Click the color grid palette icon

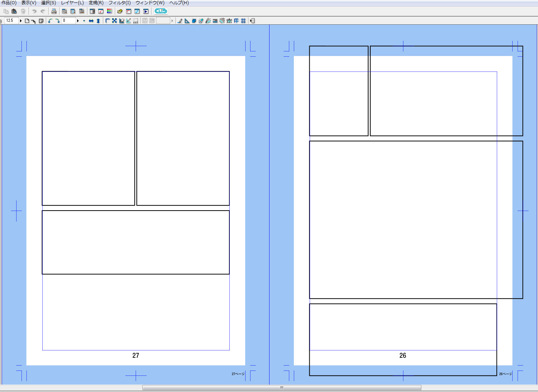tap(110, 11)
